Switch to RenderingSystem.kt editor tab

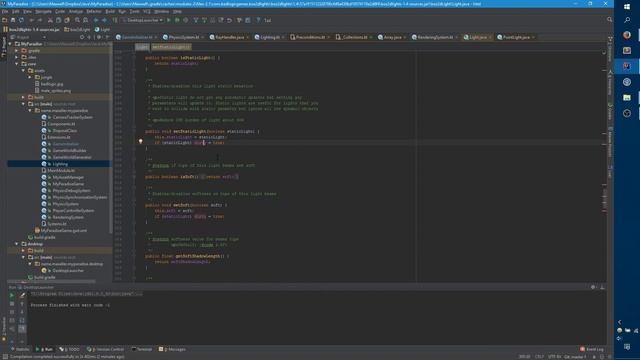click(x=435, y=37)
